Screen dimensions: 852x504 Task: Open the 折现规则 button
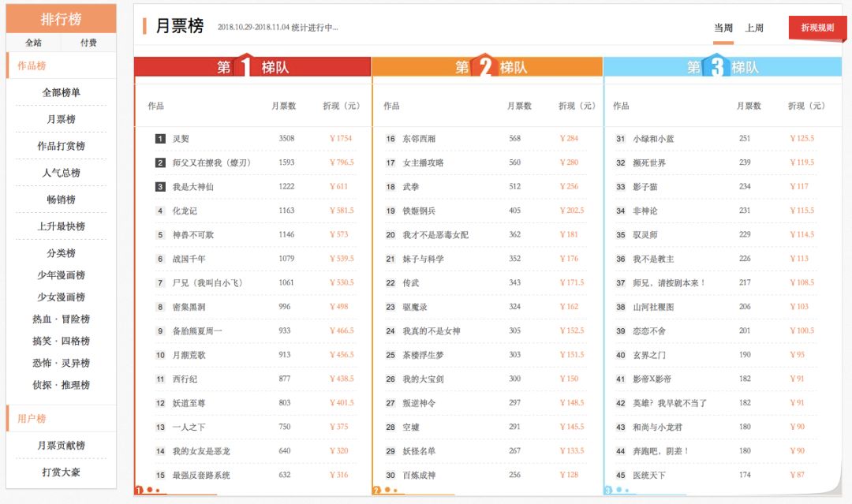click(816, 26)
